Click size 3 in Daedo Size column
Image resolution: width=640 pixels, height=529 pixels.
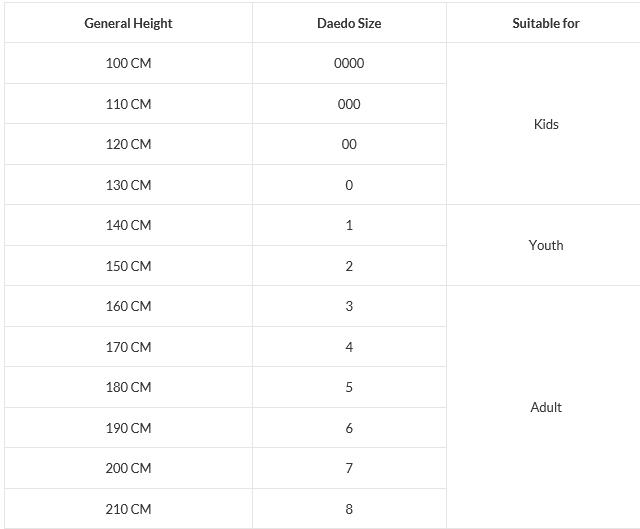[x=349, y=306]
